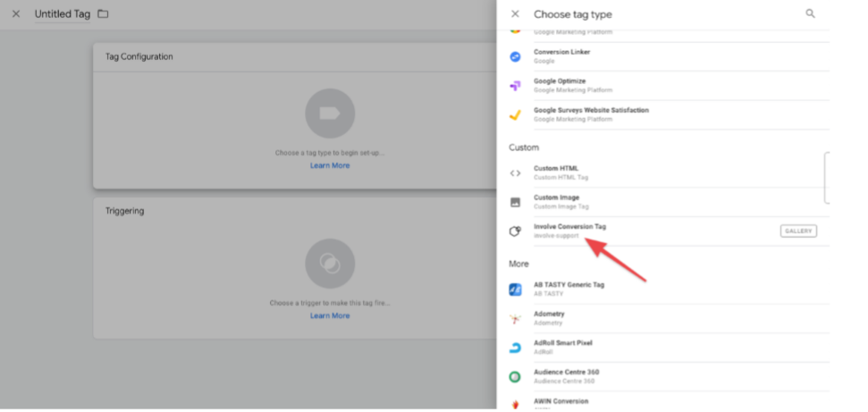Click 'Choose a trigger to make this tag fire' text
868x412 pixels.
click(x=330, y=303)
